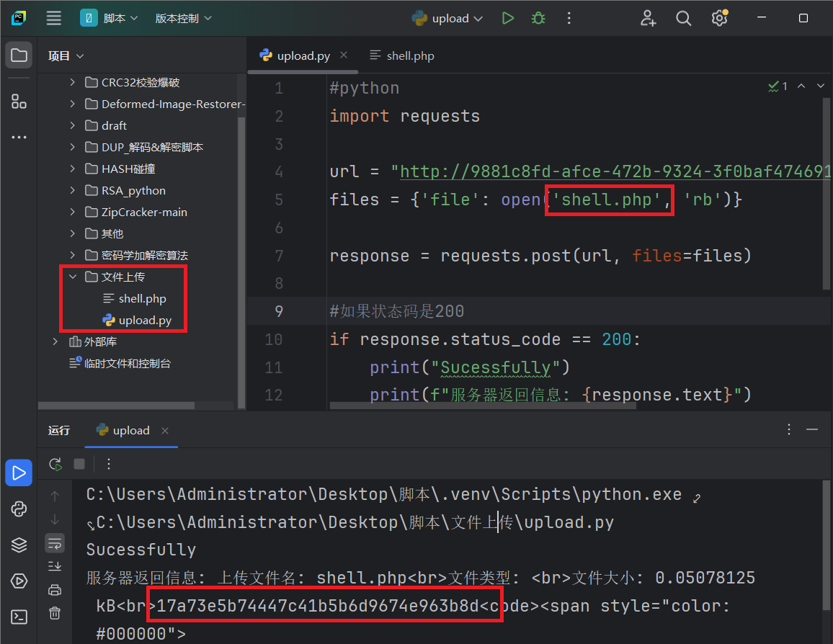Go to next highlighted problem arrow
This screenshot has height=644, width=833.
click(821, 86)
